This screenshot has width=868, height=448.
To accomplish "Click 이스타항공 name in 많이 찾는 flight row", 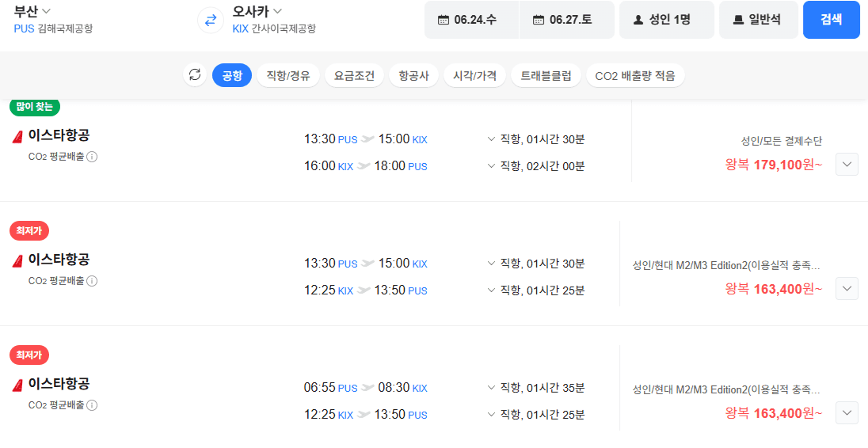I will (x=59, y=135).
